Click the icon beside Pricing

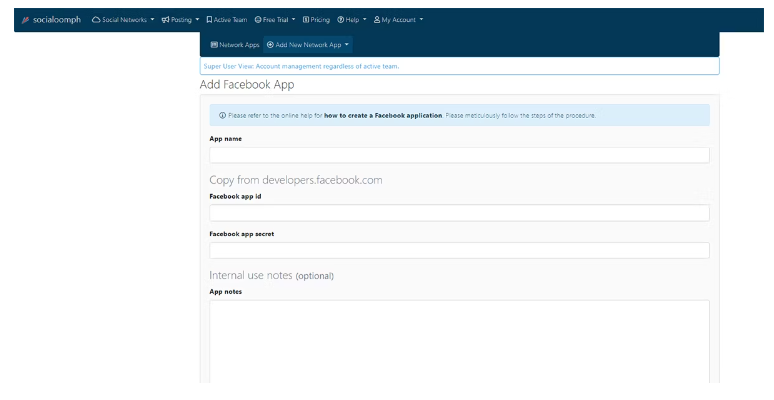point(306,20)
